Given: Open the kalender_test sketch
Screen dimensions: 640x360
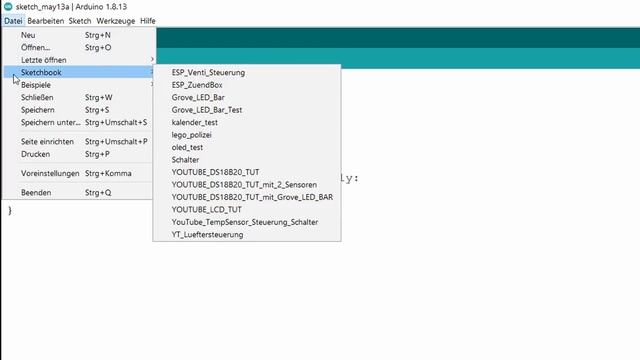Looking at the screenshot, I should pyautogui.click(x=247, y=122).
